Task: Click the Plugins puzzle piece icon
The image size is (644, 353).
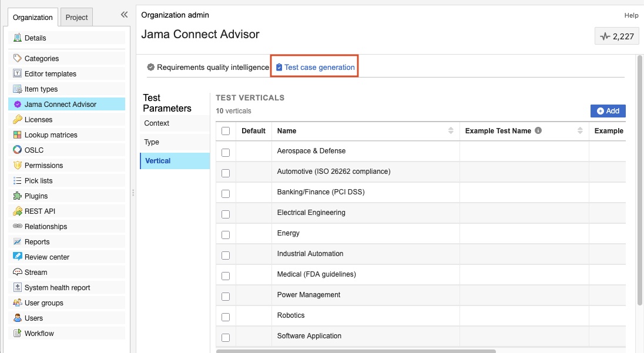Action: 18,196
